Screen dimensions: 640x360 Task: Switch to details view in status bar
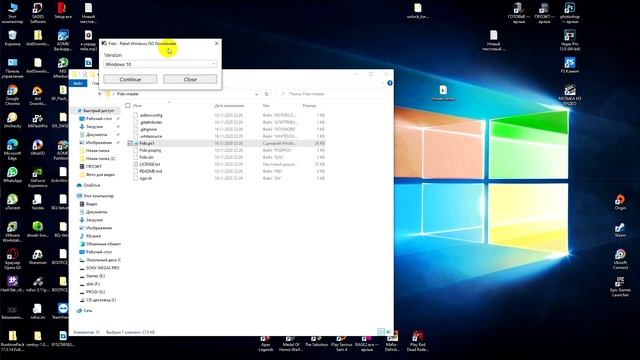tap(380, 332)
